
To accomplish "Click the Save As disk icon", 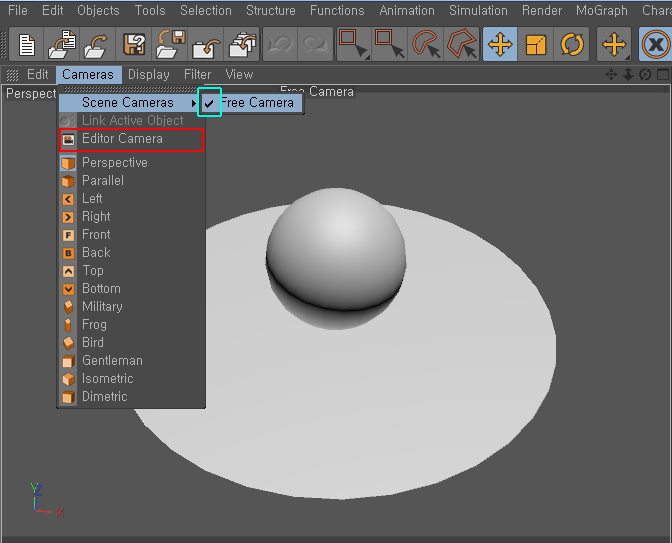I will click(x=134, y=45).
